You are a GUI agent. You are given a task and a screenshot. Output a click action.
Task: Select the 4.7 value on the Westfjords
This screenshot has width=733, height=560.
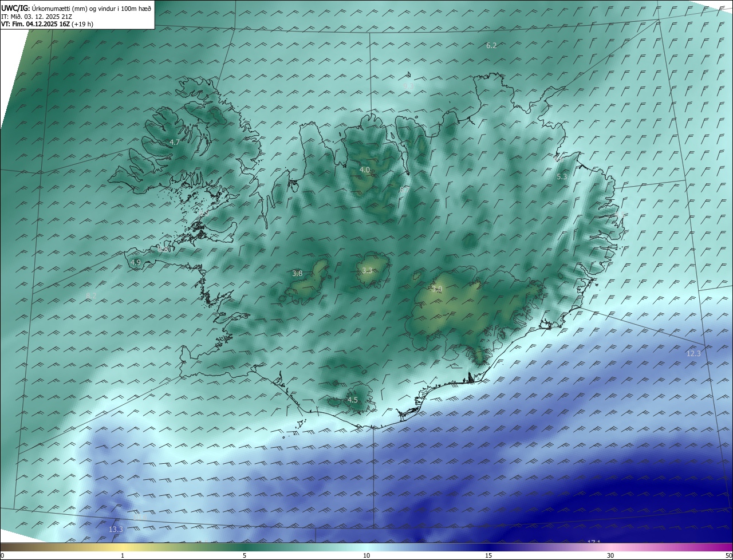tap(175, 142)
